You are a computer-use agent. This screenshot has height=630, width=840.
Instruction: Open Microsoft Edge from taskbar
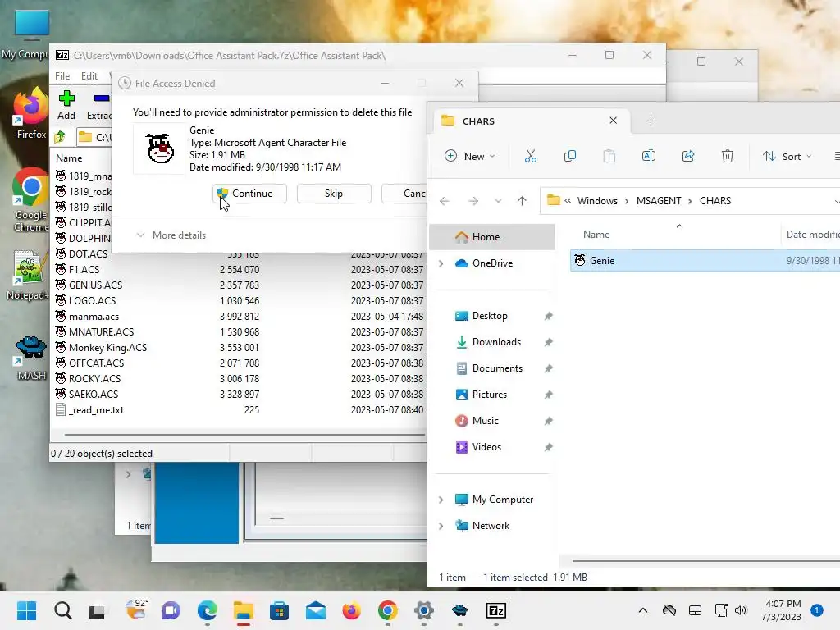click(208, 610)
